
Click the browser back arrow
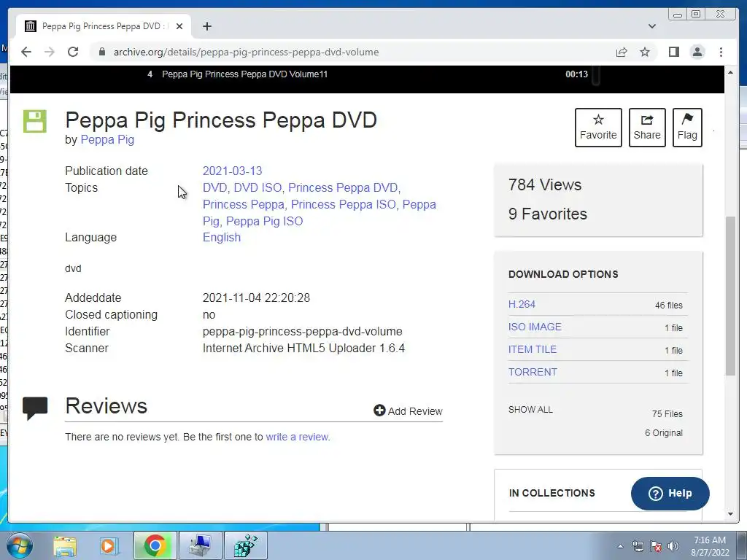(26, 52)
